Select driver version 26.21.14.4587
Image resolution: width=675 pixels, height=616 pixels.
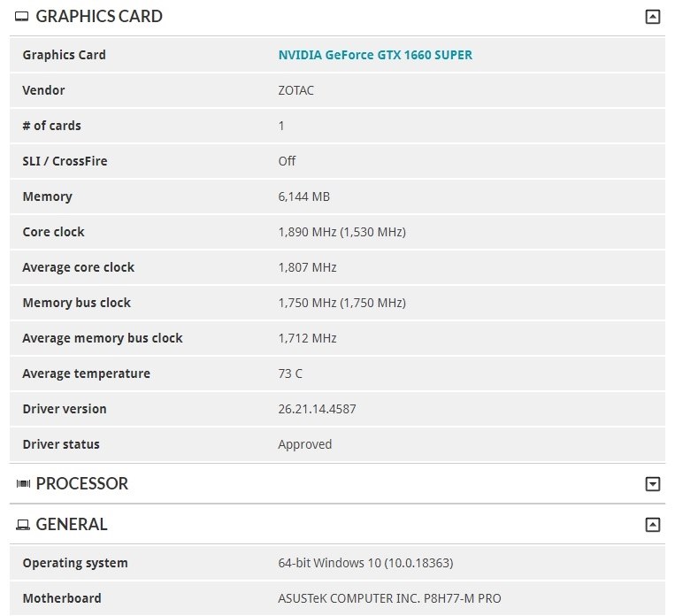[x=317, y=409]
